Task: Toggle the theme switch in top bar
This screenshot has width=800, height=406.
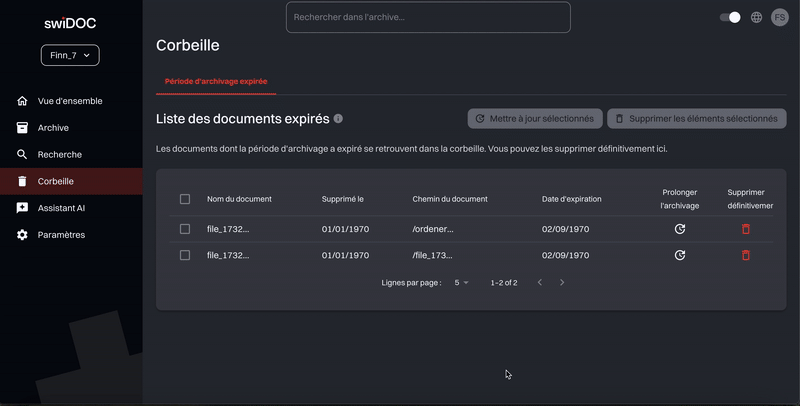Action: [731, 17]
